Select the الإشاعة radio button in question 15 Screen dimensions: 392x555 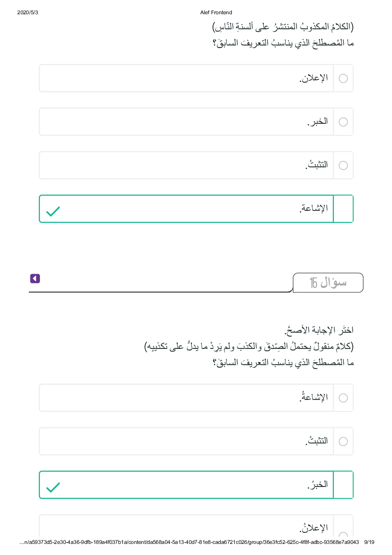click(343, 398)
